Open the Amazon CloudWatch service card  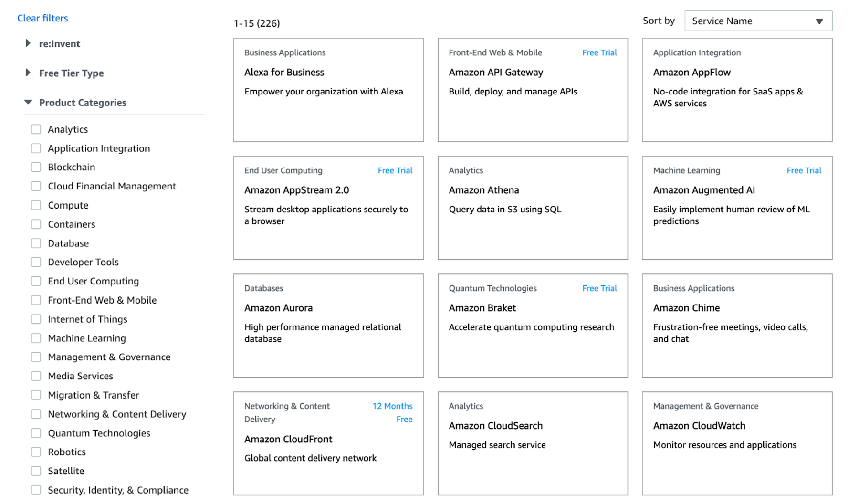tap(737, 443)
